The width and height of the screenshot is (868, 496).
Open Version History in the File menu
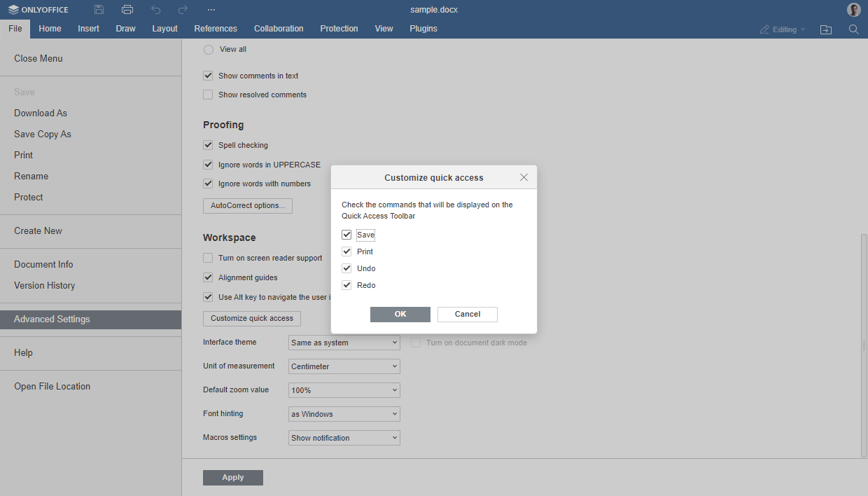coord(45,285)
